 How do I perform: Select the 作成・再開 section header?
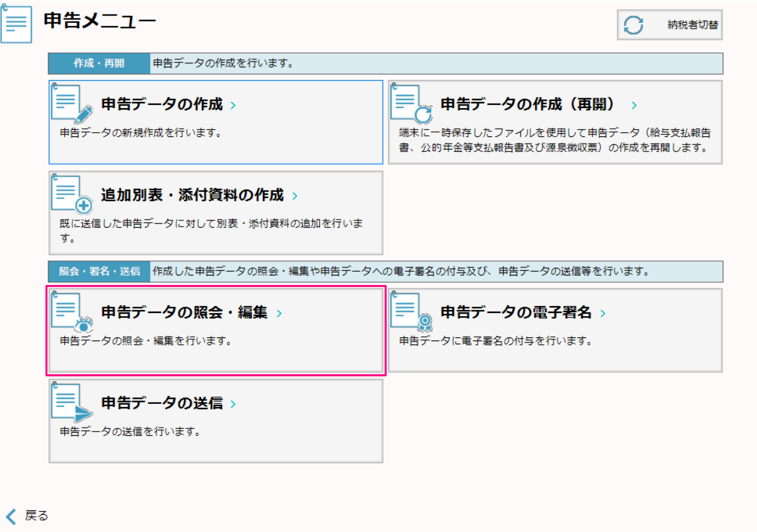tap(99, 63)
